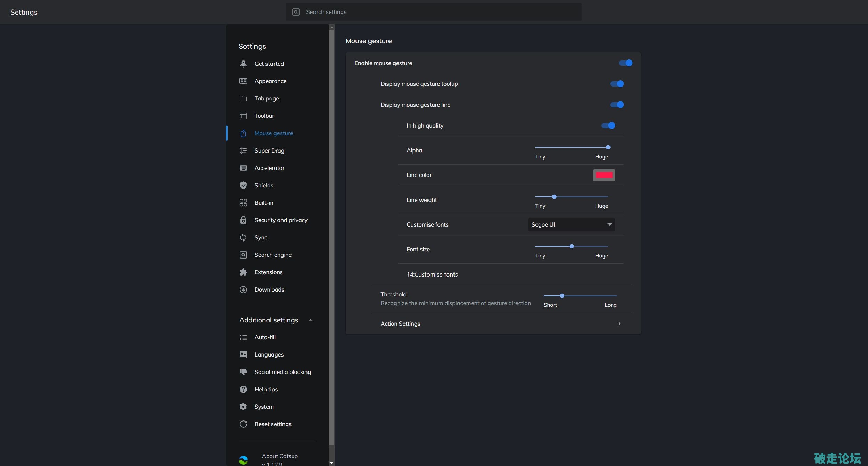Screen dimensions: 868x466
Task: Go to the Appearance settings page
Action: [x=270, y=81]
